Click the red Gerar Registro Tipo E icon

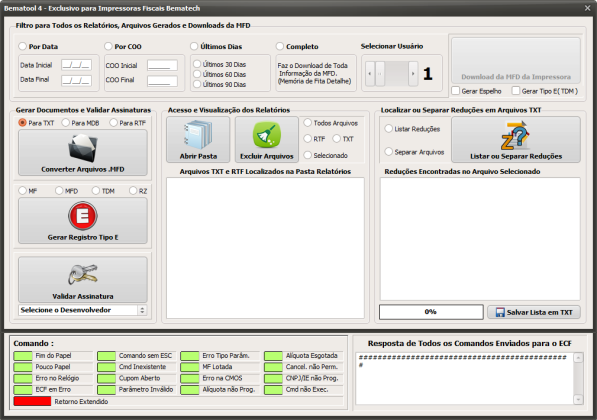tap(83, 216)
